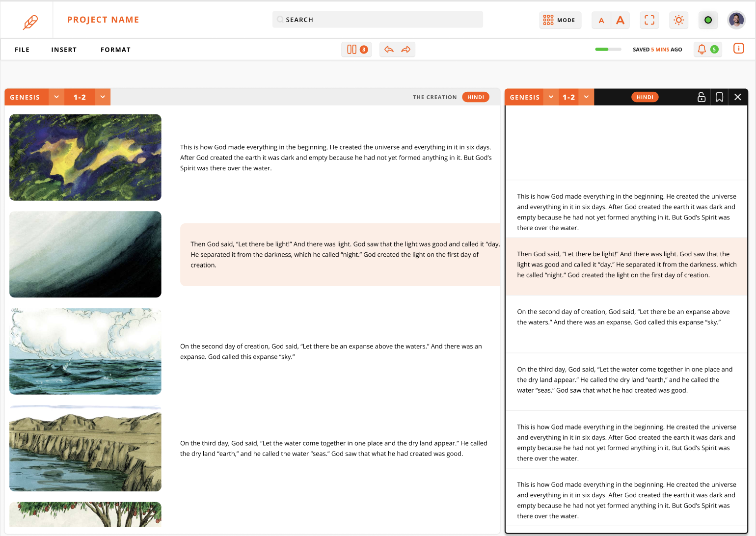Screen dimensions: 756x536
Task: Enter fullscreen using the expand icon
Action: 649,20
